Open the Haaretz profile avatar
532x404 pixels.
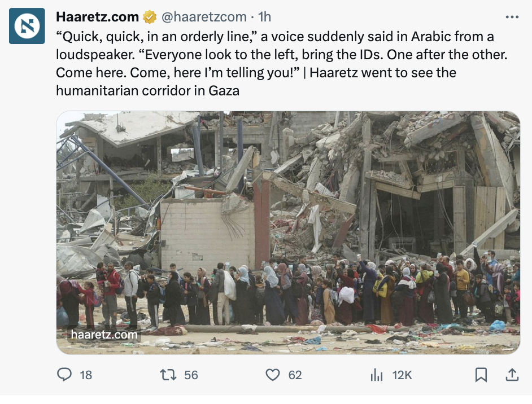pos(27,26)
